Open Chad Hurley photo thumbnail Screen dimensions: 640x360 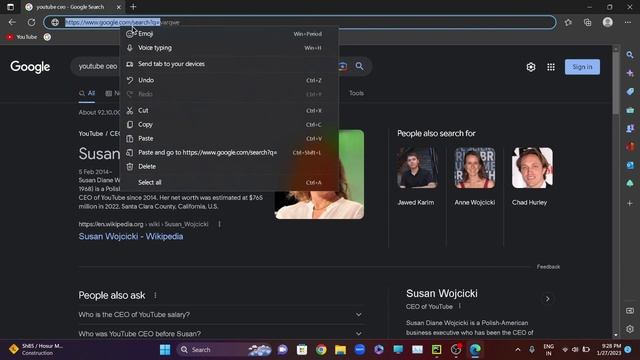532,168
